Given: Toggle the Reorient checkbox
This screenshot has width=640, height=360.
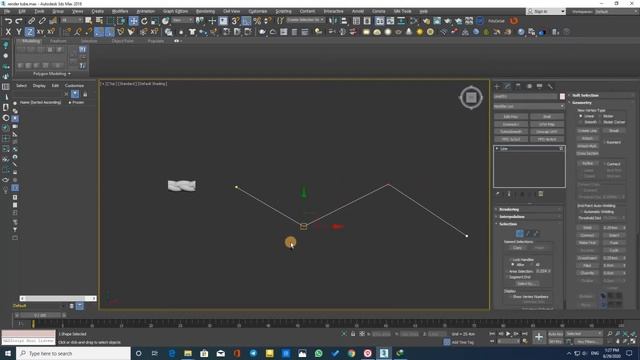Looking at the screenshot, I should pyautogui.click(x=604, y=142).
